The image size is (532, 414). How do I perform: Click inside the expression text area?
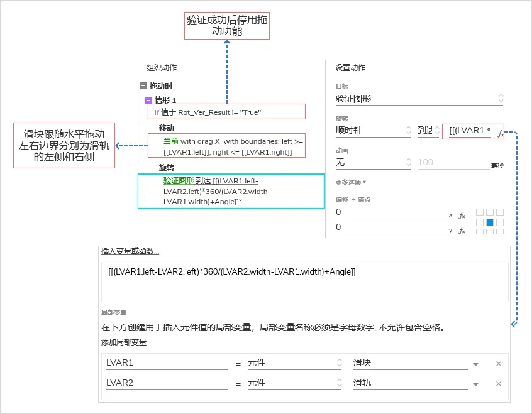305,282
